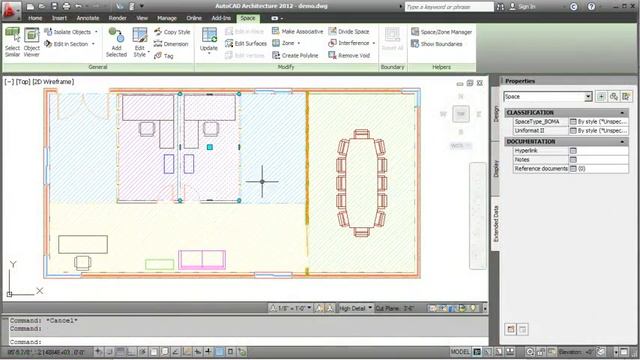The image size is (640, 360).
Task: Click the Edit in Section tool
Action: (66, 44)
